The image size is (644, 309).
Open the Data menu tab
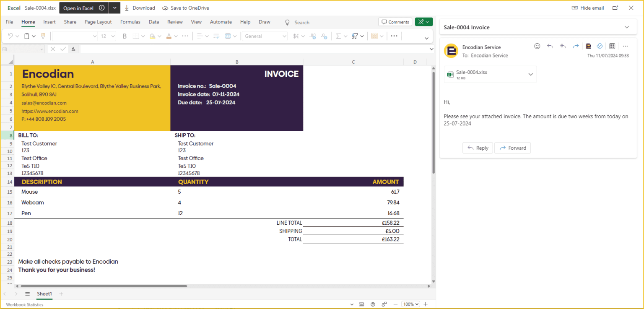tap(154, 22)
